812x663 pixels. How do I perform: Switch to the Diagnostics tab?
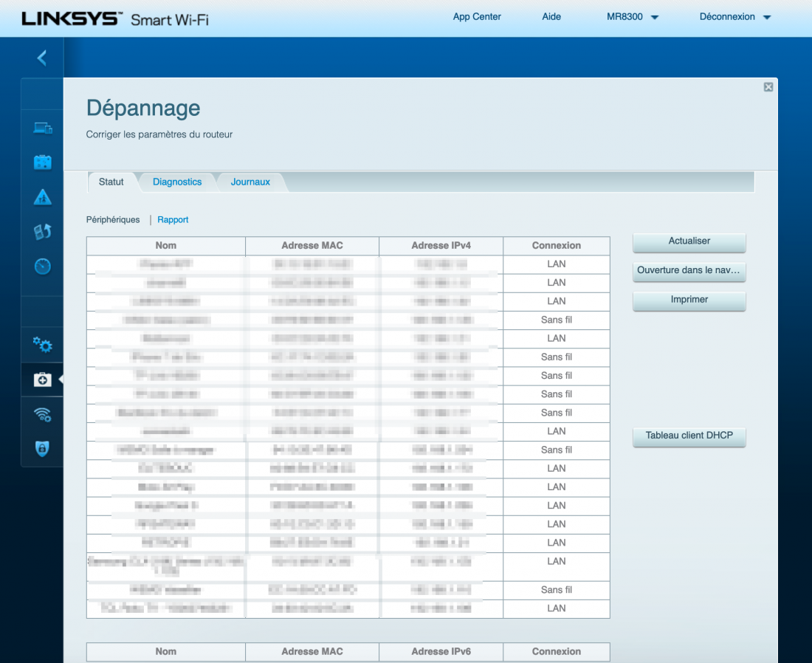pyautogui.click(x=177, y=182)
